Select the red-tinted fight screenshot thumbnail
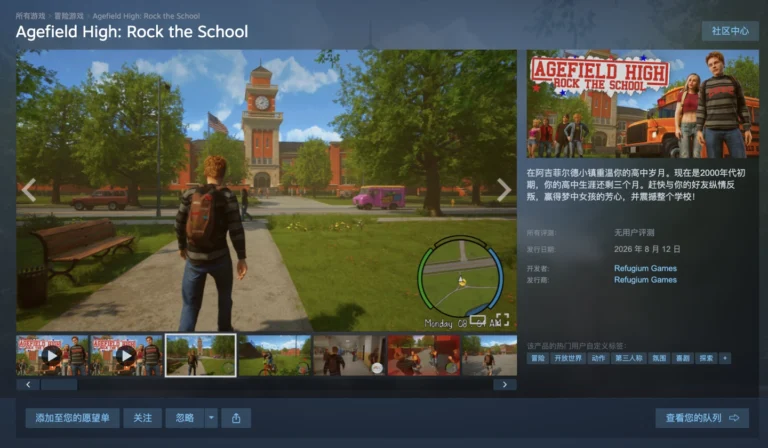The height and width of the screenshot is (448, 768). pos(424,355)
